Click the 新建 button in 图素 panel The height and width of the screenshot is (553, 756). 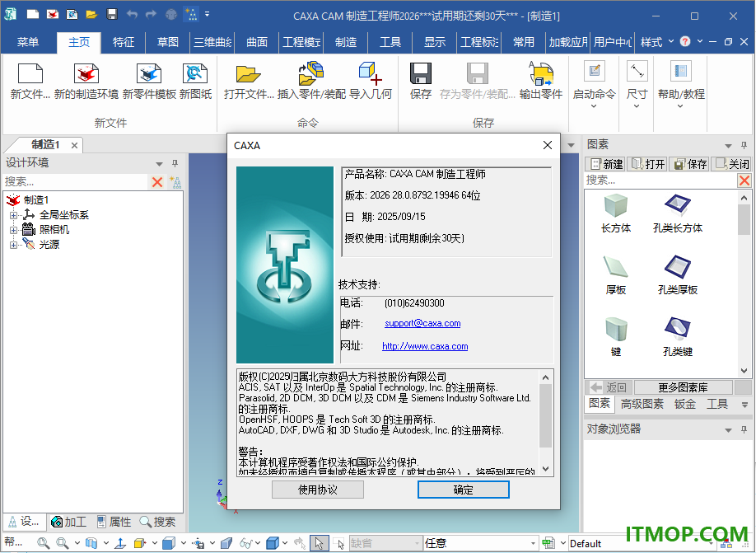[606, 164]
